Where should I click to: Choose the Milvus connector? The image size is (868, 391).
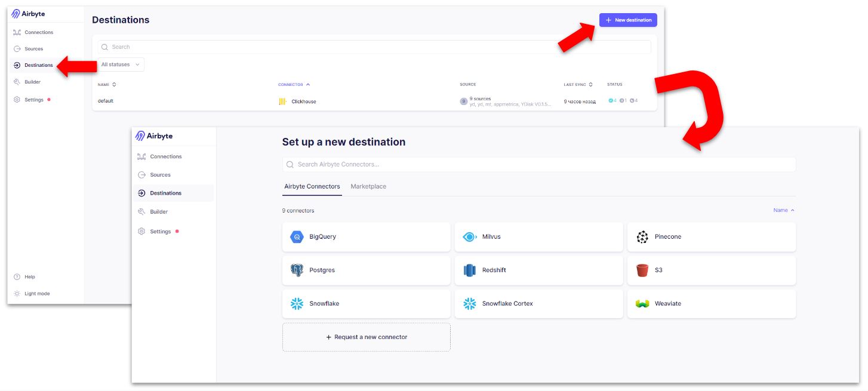coord(539,237)
